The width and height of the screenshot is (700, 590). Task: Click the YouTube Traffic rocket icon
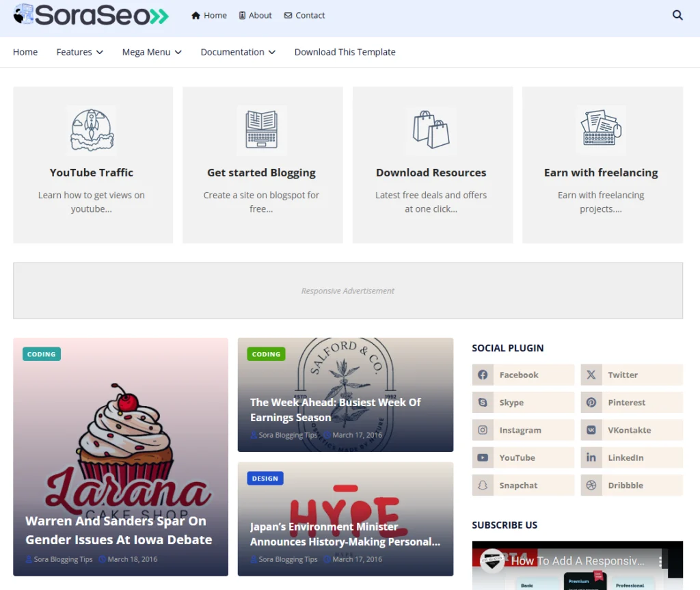pyautogui.click(x=92, y=130)
